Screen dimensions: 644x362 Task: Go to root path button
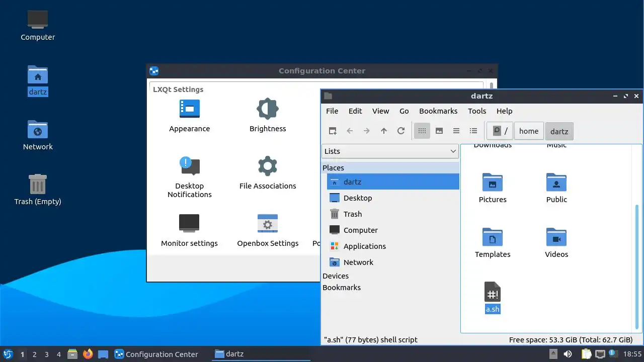[500, 131]
